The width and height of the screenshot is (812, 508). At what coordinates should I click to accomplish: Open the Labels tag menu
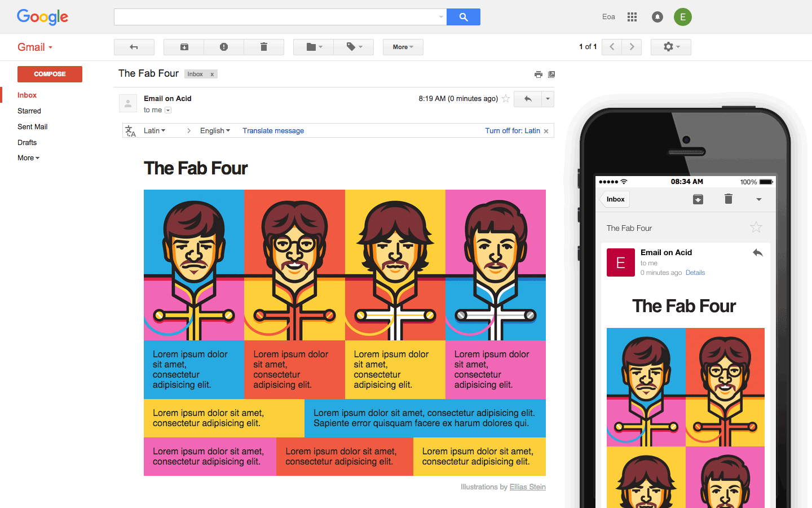tap(354, 47)
